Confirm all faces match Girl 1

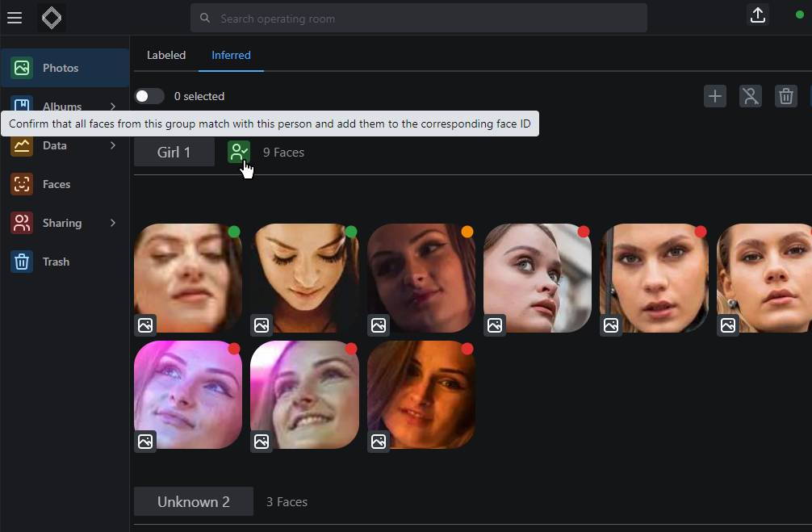(239, 151)
